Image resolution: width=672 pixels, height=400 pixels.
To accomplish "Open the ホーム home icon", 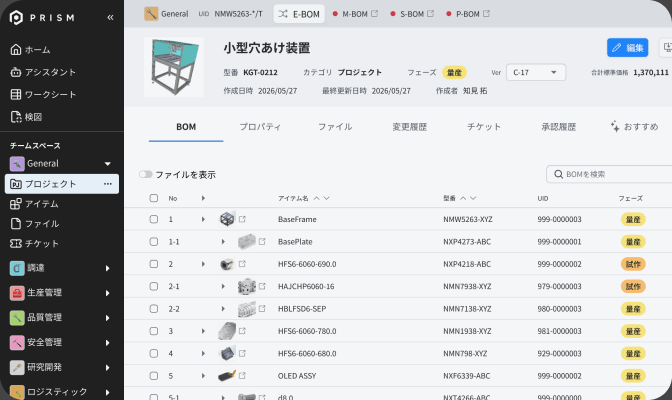I will click(x=16, y=50).
